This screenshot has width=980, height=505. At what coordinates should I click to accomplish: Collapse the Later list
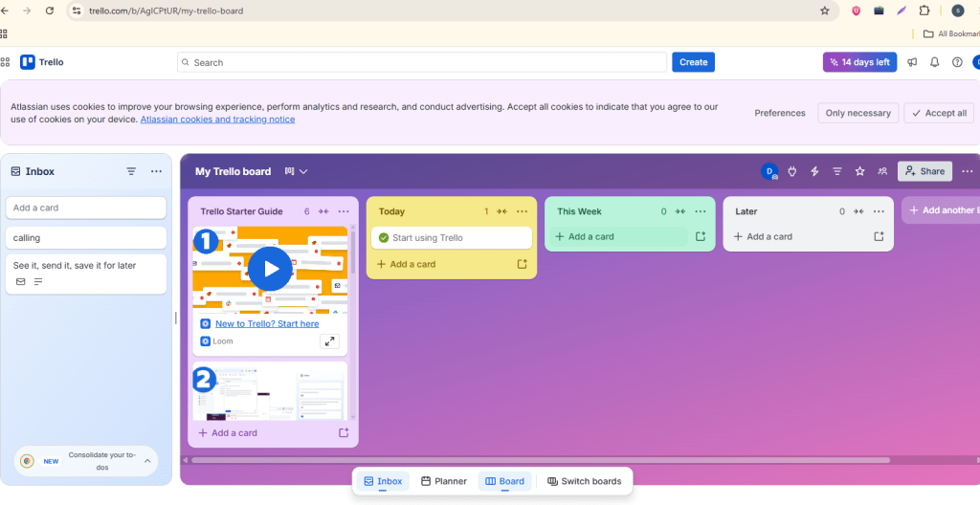click(x=858, y=211)
